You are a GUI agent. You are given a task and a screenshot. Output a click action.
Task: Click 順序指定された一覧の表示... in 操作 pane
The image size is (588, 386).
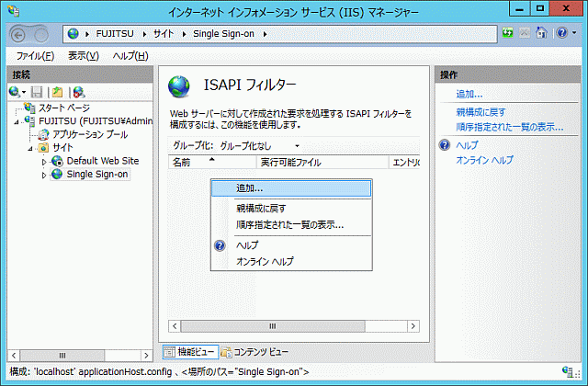pyautogui.click(x=510, y=127)
